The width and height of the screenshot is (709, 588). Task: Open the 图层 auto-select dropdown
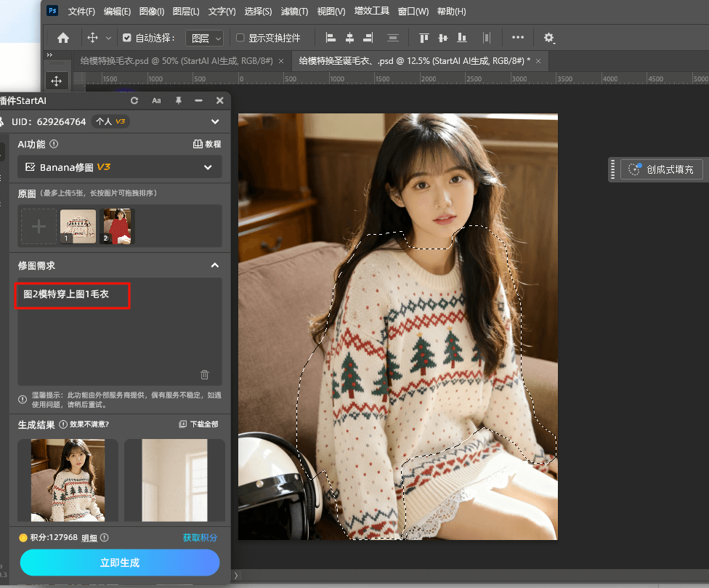204,38
